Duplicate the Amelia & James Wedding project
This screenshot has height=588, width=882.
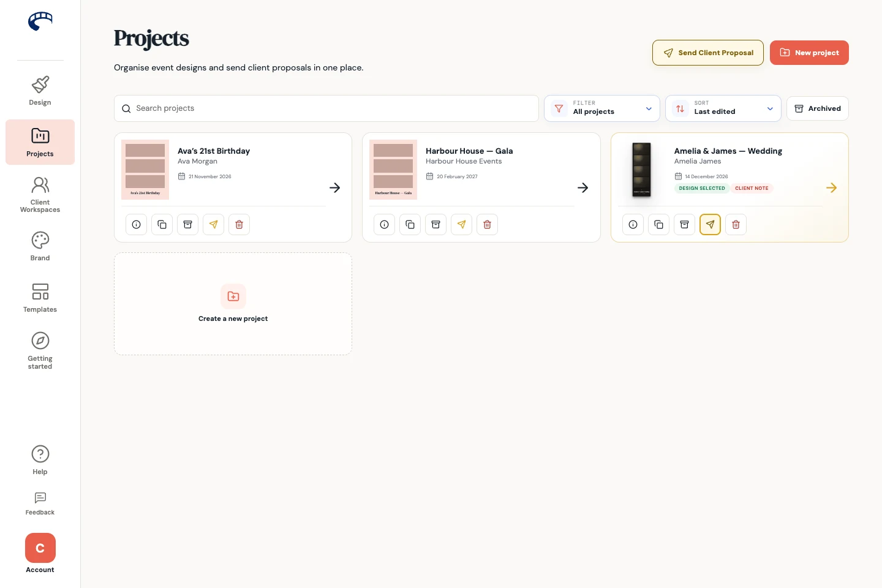tap(658, 224)
